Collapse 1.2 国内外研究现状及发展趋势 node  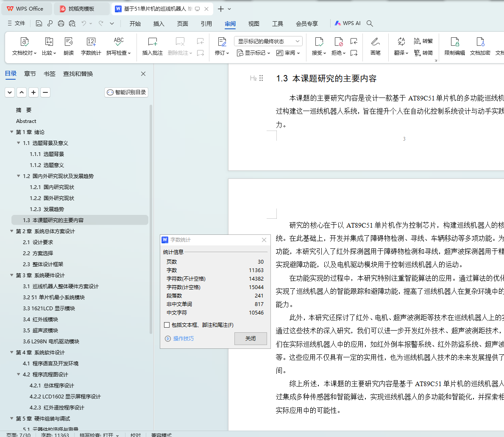coord(19,176)
